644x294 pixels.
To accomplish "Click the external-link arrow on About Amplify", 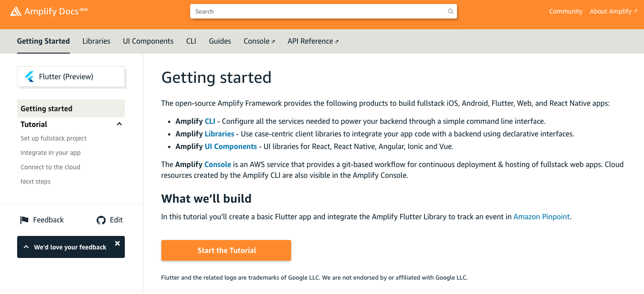I will click(x=636, y=11).
